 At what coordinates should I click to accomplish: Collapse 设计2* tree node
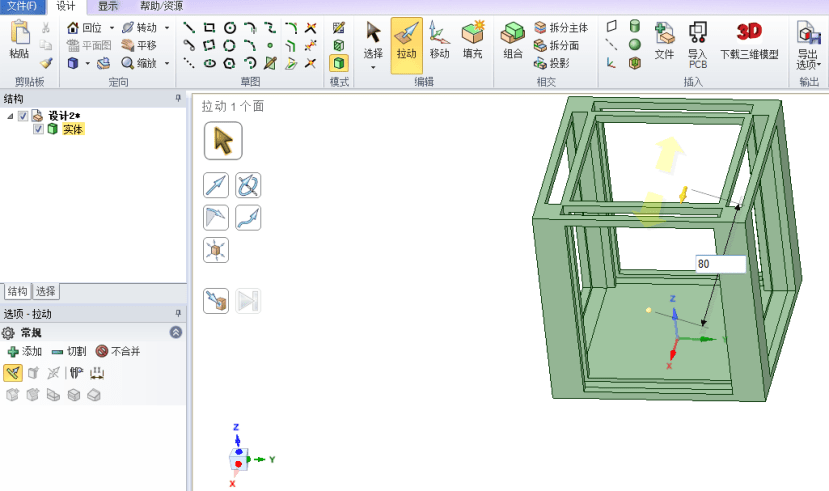coord(10,116)
